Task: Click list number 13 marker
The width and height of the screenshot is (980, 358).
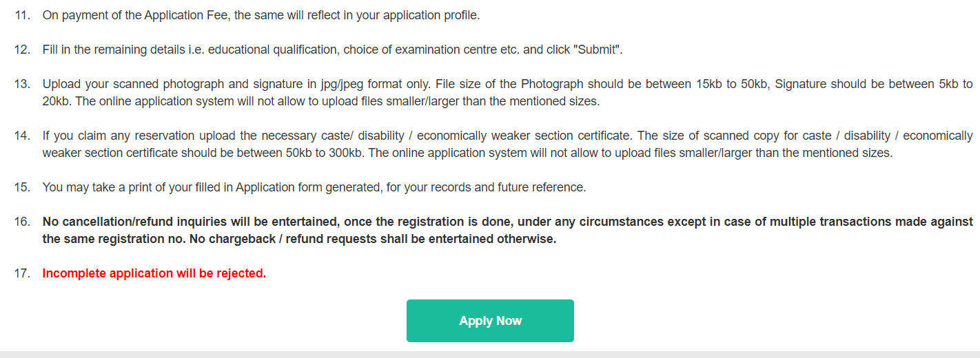Action: (22, 84)
